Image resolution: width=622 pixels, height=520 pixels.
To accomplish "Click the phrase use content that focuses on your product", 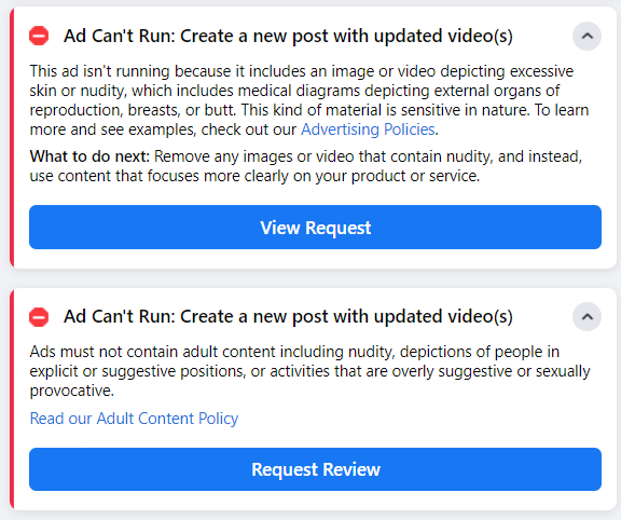I will (255, 176).
